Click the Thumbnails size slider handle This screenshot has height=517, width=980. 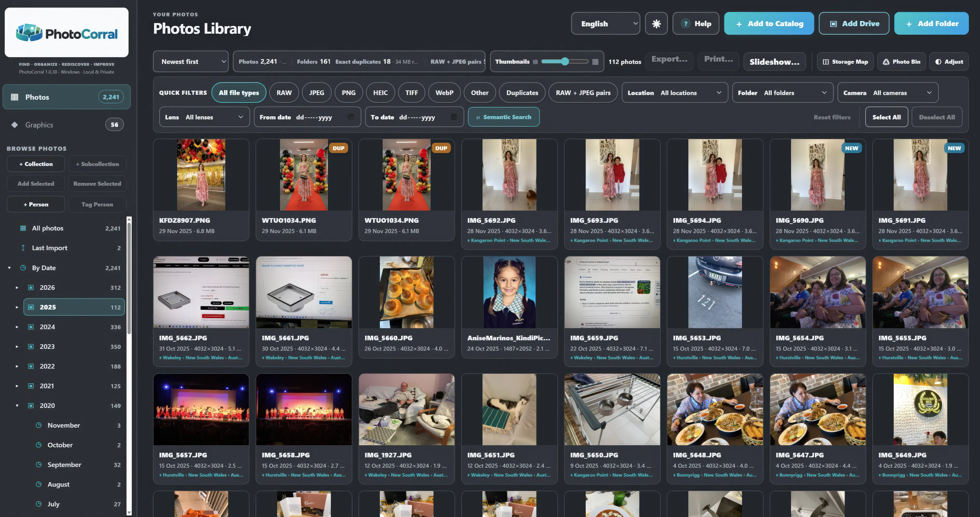pyautogui.click(x=565, y=62)
